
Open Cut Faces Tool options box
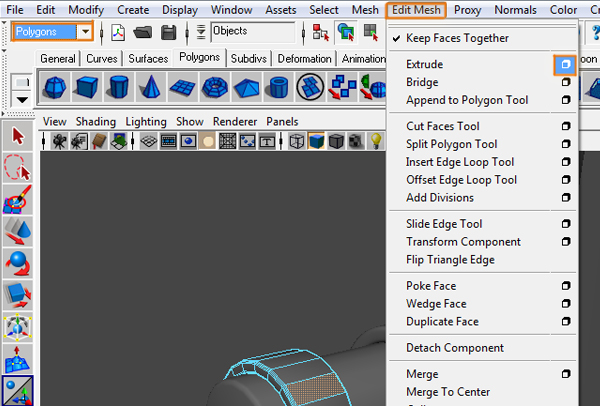(x=566, y=126)
